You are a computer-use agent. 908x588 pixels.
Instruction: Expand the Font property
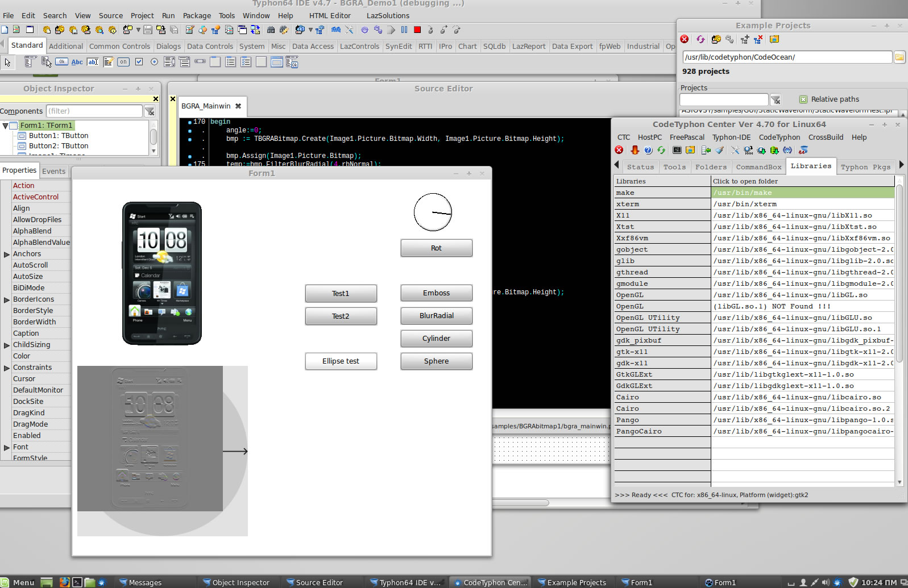tap(7, 447)
